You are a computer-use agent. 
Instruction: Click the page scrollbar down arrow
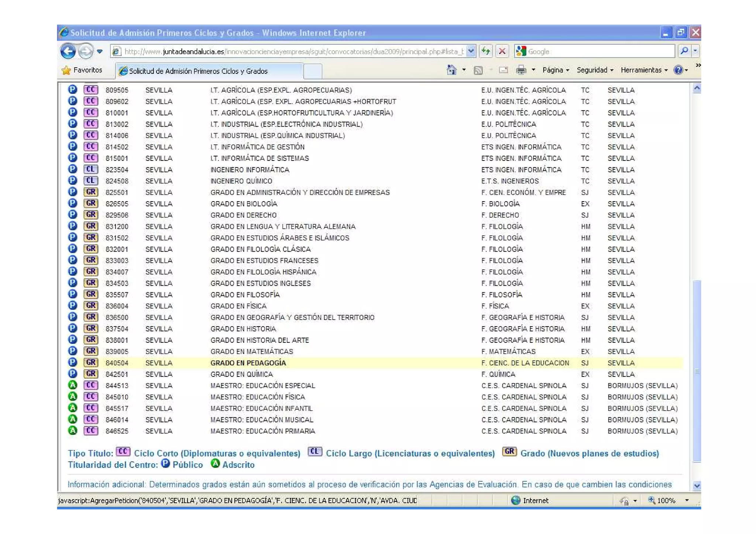[697, 486]
